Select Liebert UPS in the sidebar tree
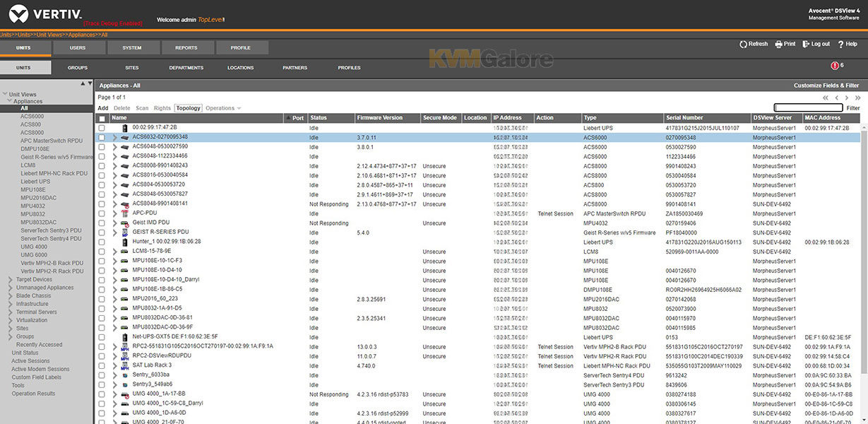Viewport: 868px width, 424px height. [x=35, y=182]
